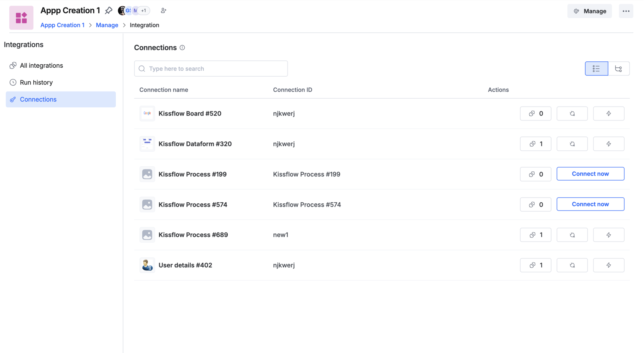This screenshot has height=353, width=644.
Task: Open linked count for Kissflow Process #199
Action: pyautogui.click(x=535, y=174)
